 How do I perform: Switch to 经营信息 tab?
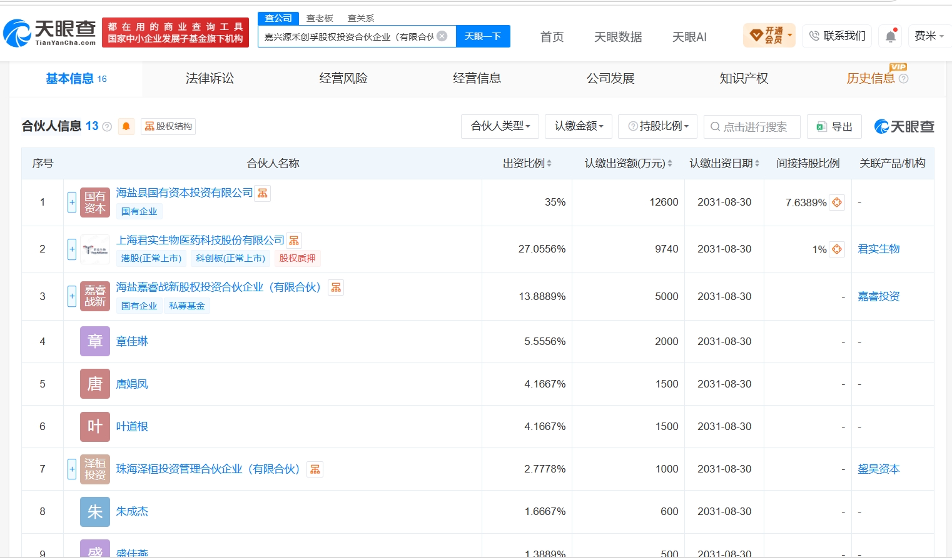[x=477, y=79]
